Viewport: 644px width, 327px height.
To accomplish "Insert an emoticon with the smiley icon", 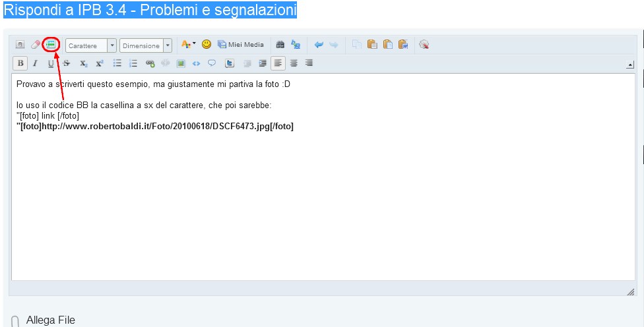I will pyautogui.click(x=207, y=45).
